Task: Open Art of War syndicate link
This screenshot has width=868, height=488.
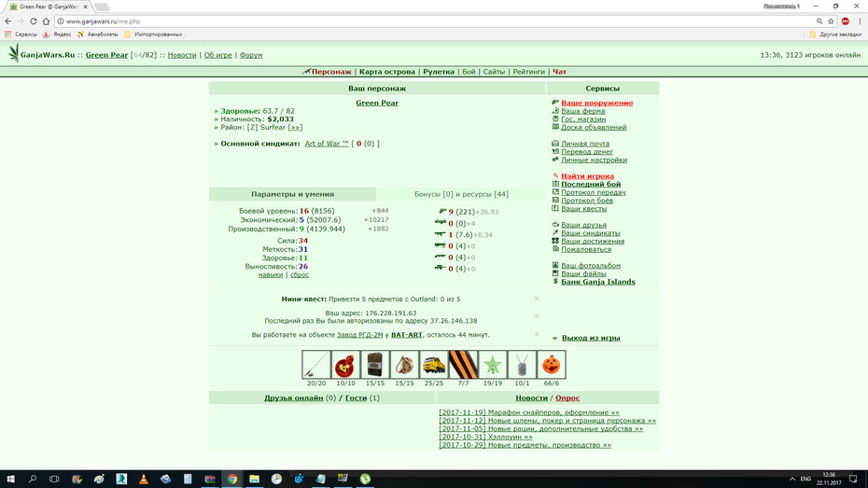Action: point(327,144)
